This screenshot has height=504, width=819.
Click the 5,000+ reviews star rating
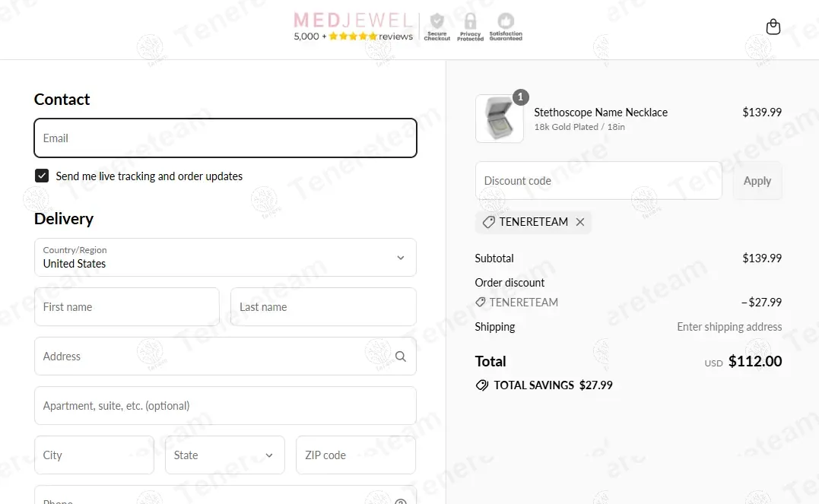click(x=353, y=36)
